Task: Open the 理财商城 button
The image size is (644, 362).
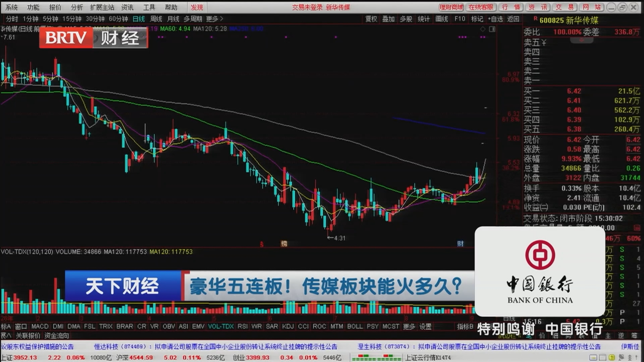Action: click(451, 7)
